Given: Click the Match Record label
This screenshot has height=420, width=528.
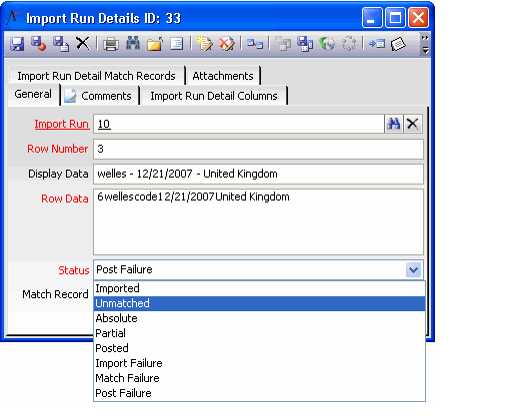Looking at the screenshot, I should [55, 294].
